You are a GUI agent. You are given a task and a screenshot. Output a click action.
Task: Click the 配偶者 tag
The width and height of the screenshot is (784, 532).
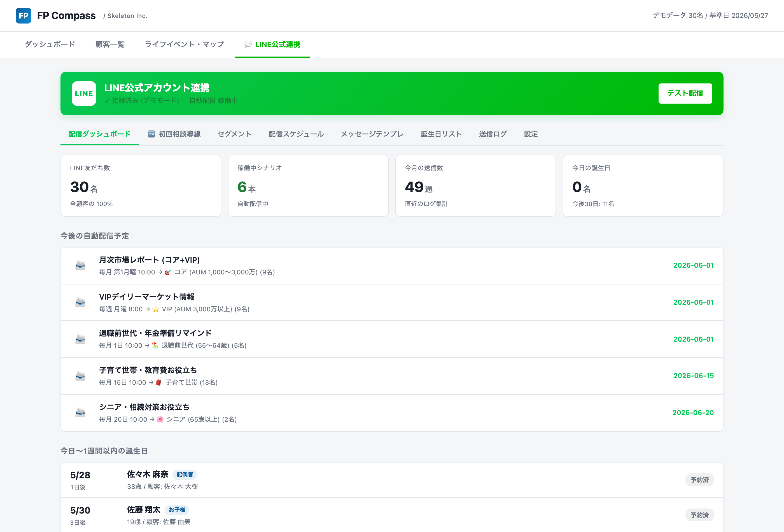click(185, 475)
